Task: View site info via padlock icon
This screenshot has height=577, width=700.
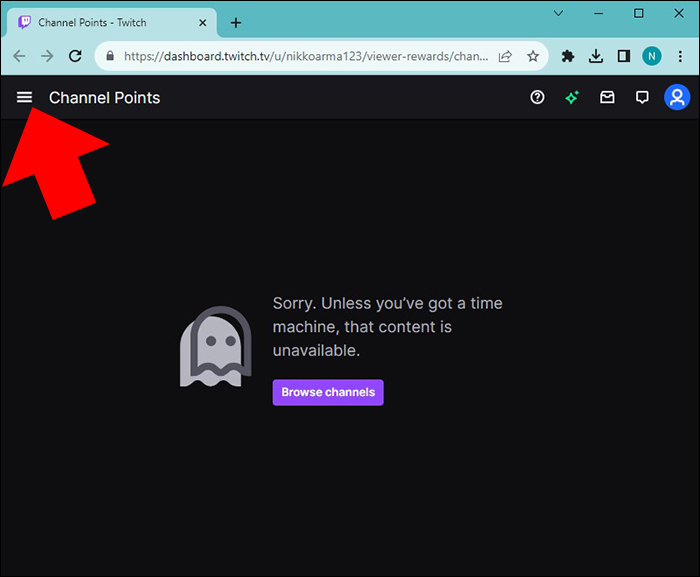Action: pyautogui.click(x=110, y=56)
